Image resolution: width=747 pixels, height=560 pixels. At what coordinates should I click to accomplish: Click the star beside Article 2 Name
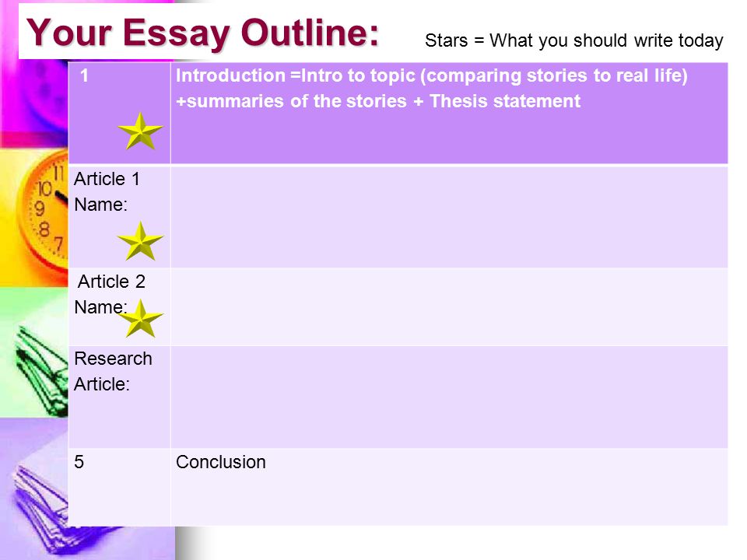coord(140,319)
